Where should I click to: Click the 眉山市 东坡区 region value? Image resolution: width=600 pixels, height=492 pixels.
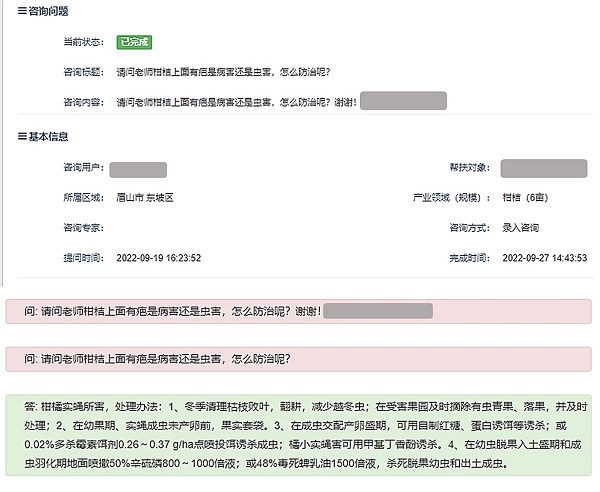coord(145,198)
